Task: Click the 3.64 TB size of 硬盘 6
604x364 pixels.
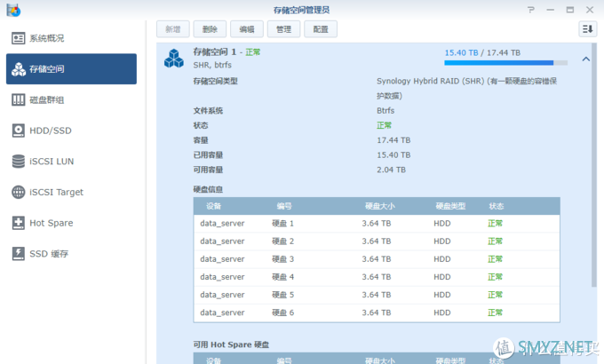Action: click(377, 313)
